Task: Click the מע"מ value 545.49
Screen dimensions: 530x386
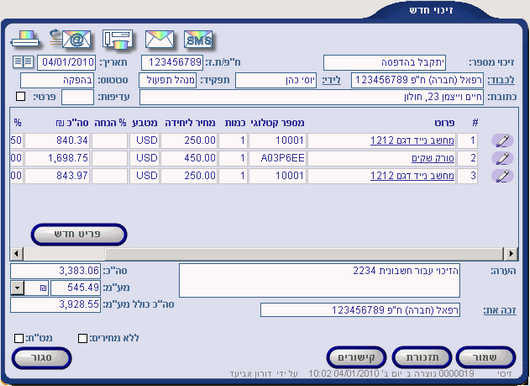Action: [x=75, y=288]
